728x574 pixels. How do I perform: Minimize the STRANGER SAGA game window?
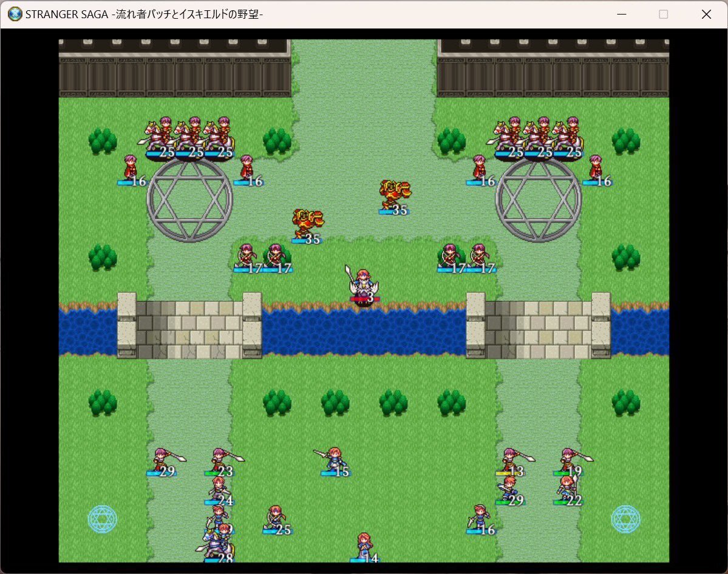(621, 15)
